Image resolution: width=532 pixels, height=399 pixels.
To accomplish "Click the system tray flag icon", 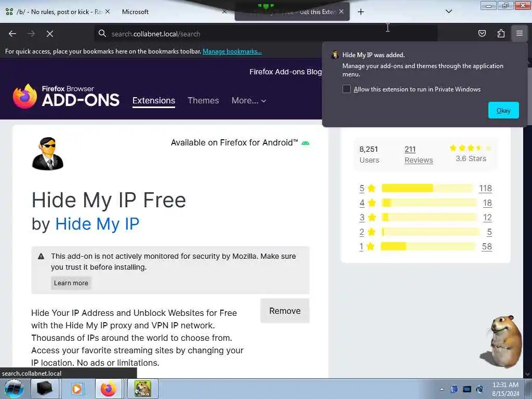I will pos(454,389).
